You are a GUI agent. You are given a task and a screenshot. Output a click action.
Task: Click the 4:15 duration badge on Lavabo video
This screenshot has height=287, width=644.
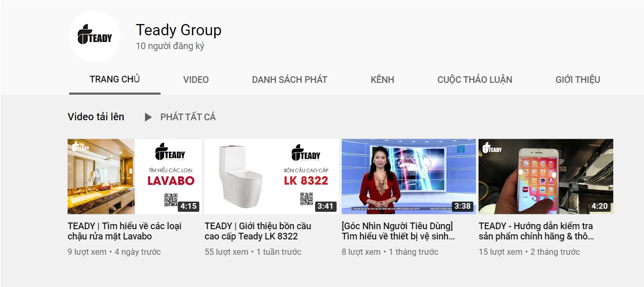pyautogui.click(x=189, y=206)
